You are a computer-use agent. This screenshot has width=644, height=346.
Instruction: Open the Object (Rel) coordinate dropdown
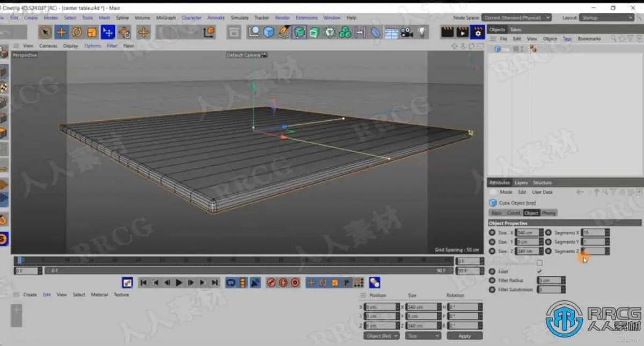382,336
